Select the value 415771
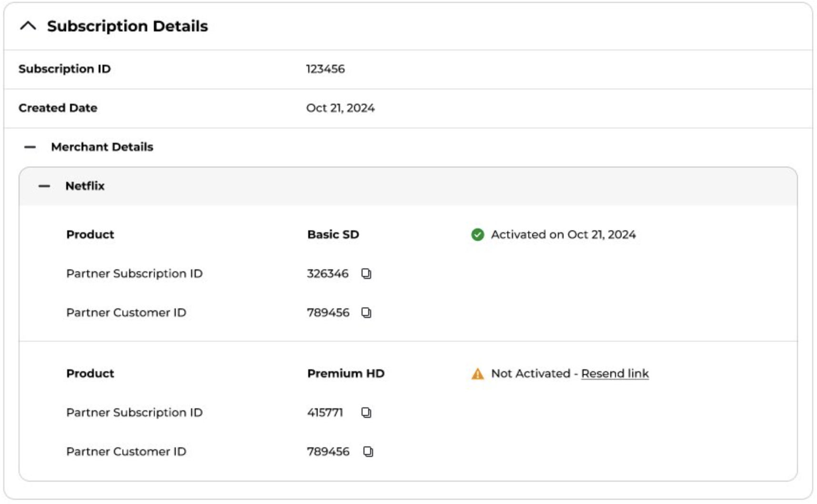This screenshot has width=817, height=504. coord(325,413)
